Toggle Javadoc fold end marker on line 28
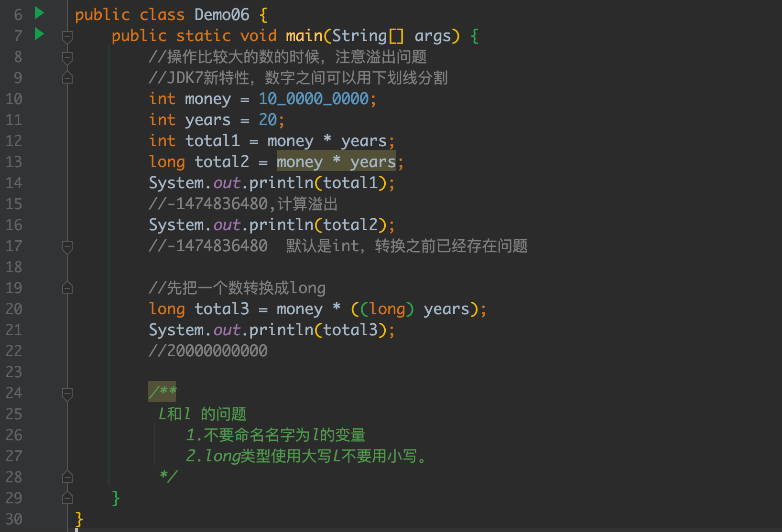 pos(67,477)
